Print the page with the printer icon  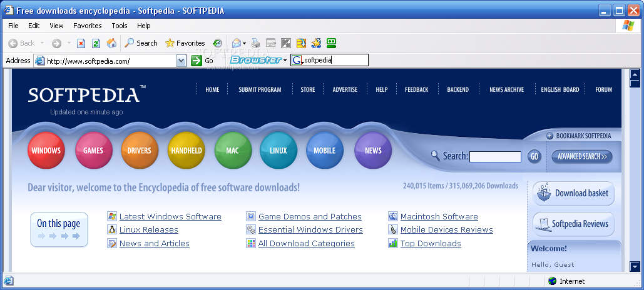pyautogui.click(x=256, y=43)
